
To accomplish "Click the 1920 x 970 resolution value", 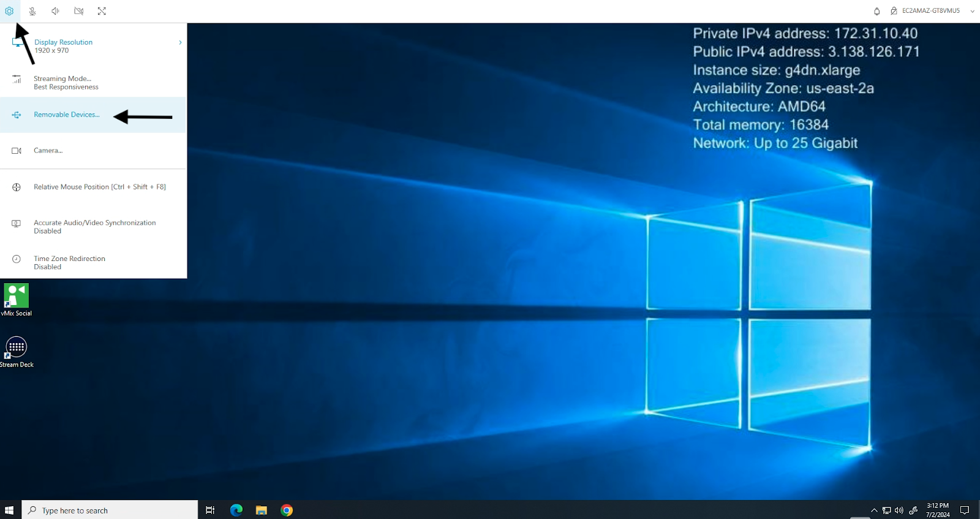I will [51, 50].
